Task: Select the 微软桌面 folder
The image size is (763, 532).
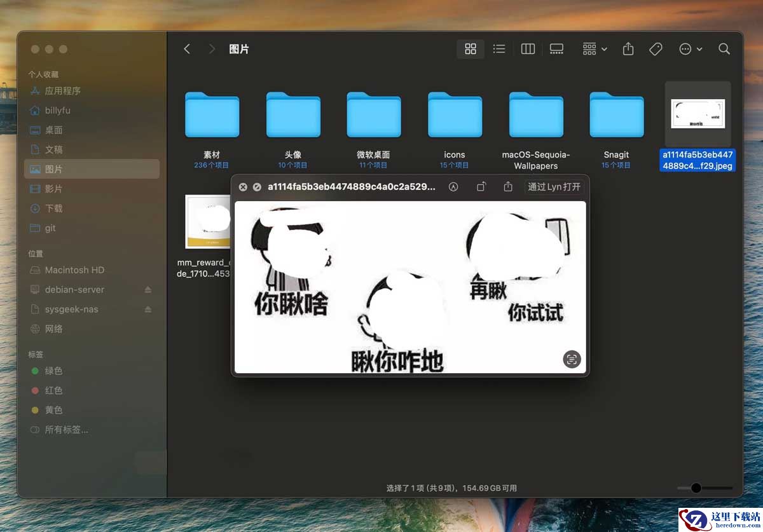Action: pos(374,115)
